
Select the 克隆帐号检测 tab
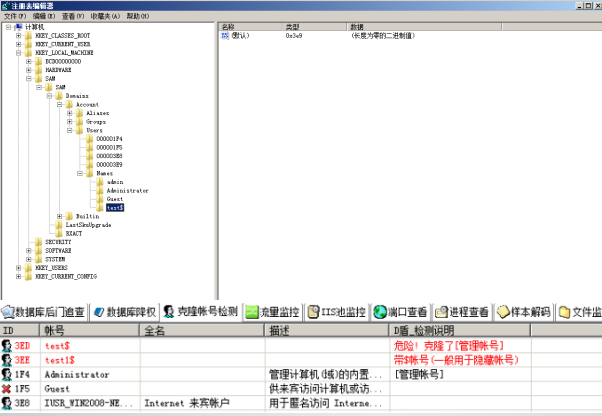(x=201, y=312)
